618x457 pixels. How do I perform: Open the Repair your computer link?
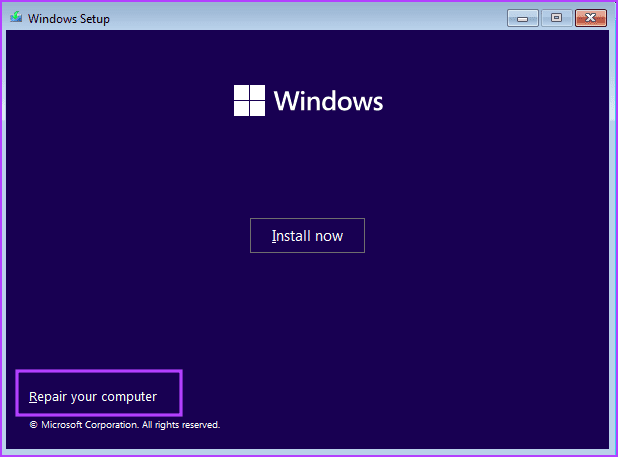click(93, 397)
